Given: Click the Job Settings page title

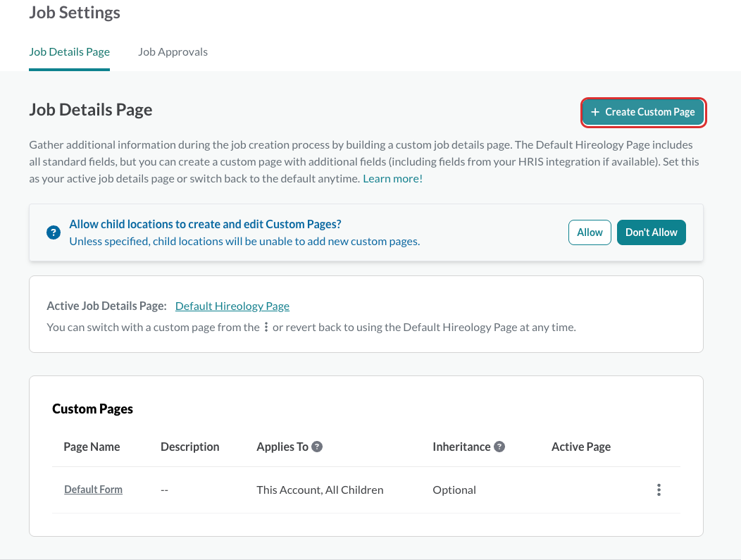Looking at the screenshot, I should (x=75, y=12).
